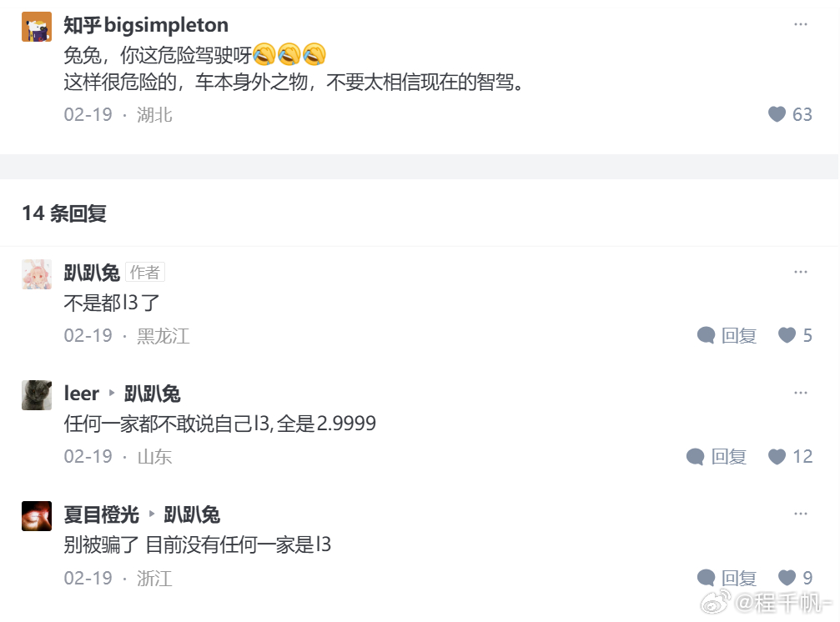Open user 趴趴兔's profile name
840x622 pixels.
point(92,273)
